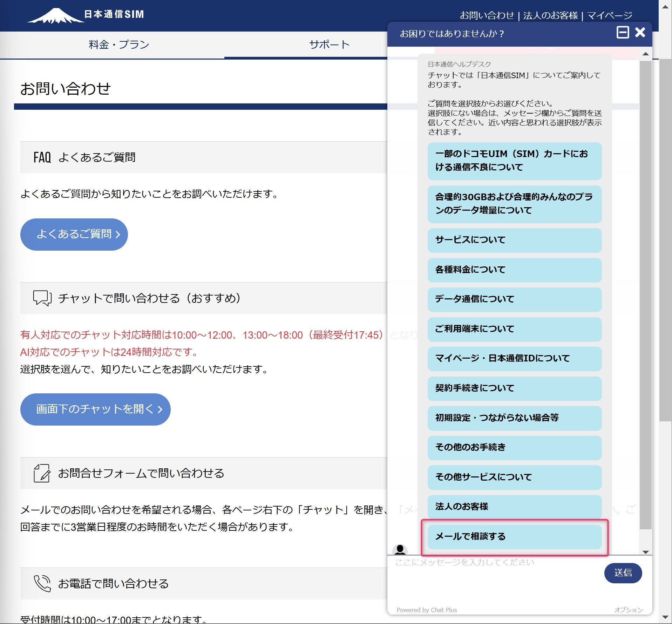Click the よくあるご質問 button
672x624 pixels.
[x=74, y=234]
